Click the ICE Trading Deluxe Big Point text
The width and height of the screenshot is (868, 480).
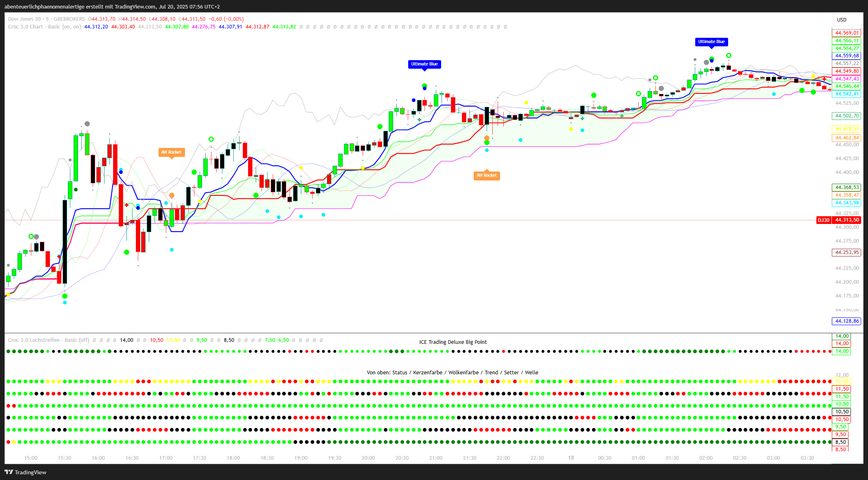click(453, 342)
